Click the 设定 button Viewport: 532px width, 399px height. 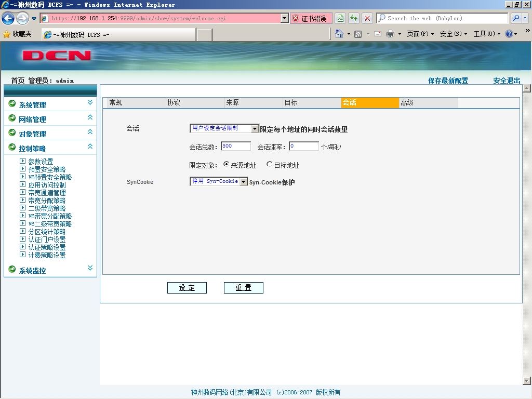[x=187, y=288]
